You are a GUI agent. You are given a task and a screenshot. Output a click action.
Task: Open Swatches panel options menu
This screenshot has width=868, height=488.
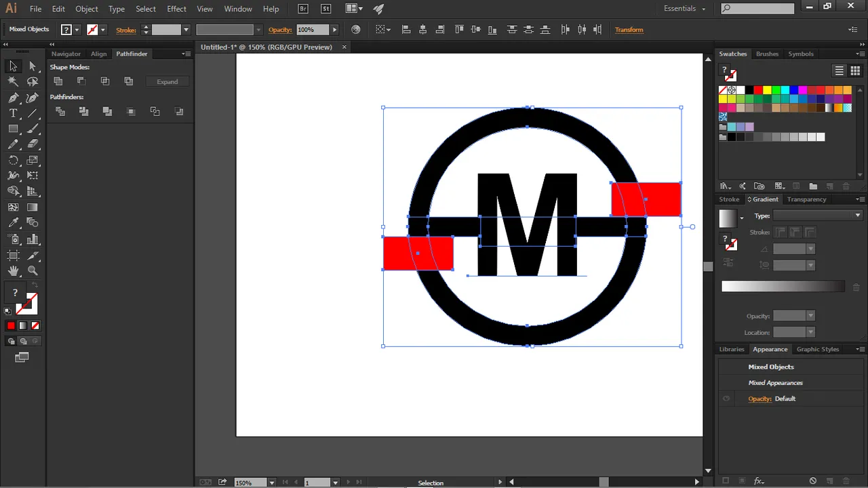tap(860, 54)
